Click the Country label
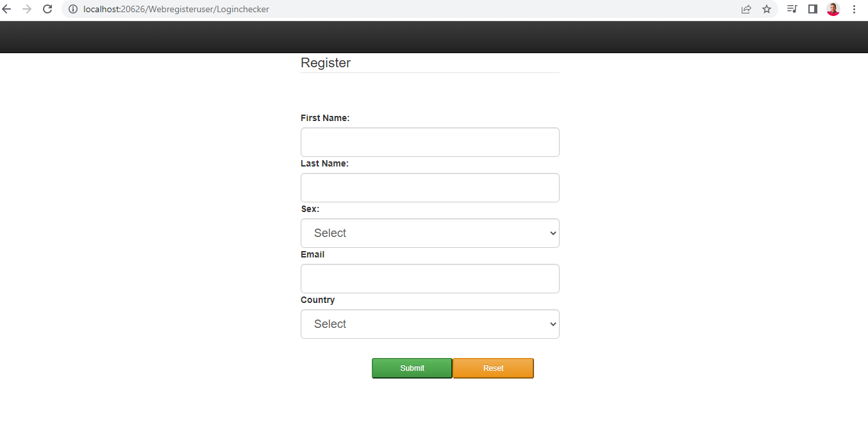 (x=318, y=300)
